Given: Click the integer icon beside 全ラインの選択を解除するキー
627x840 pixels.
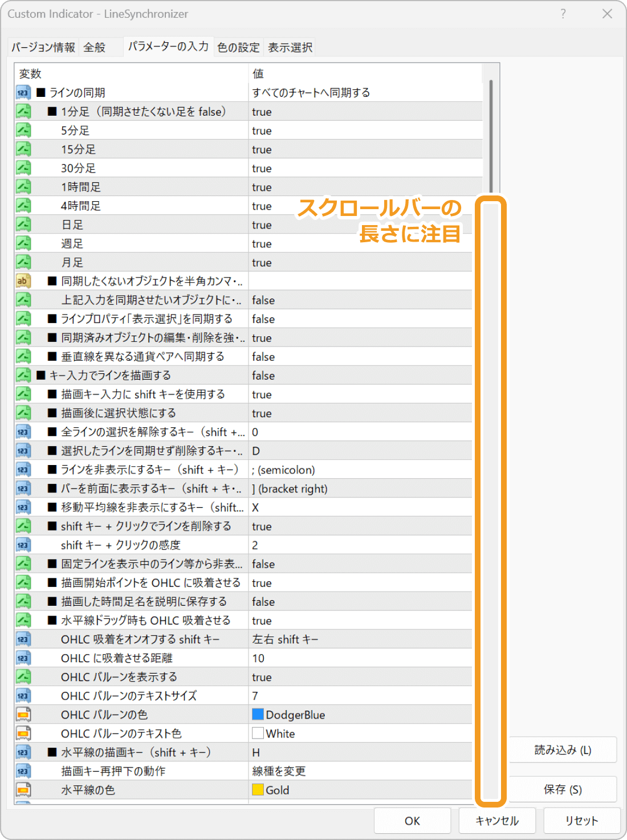Looking at the screenshot, I should pos(23,431).
